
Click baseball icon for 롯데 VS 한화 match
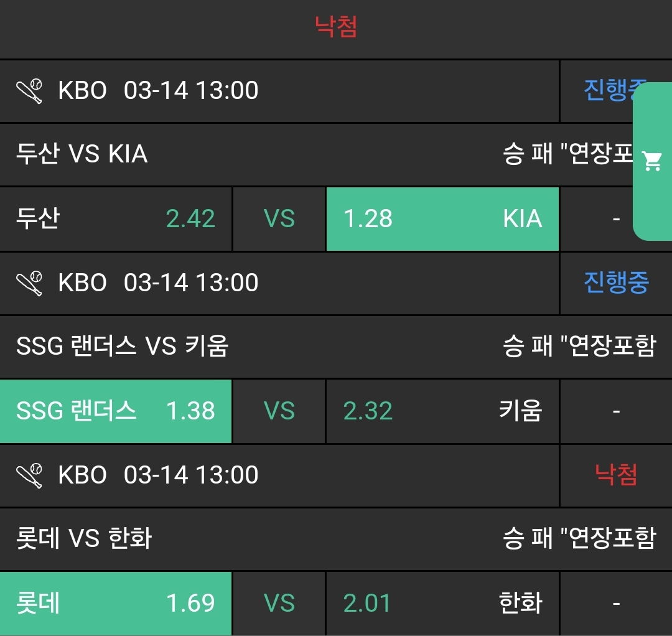29,475
